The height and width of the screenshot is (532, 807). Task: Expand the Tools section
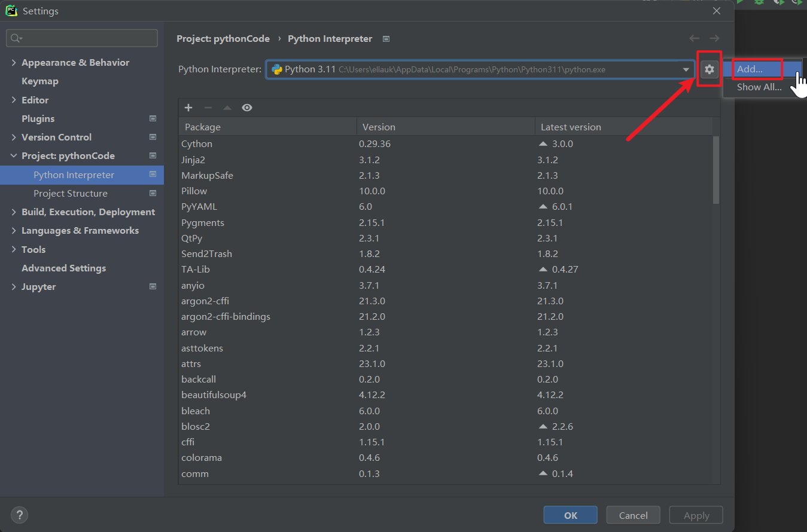(14, 249)
